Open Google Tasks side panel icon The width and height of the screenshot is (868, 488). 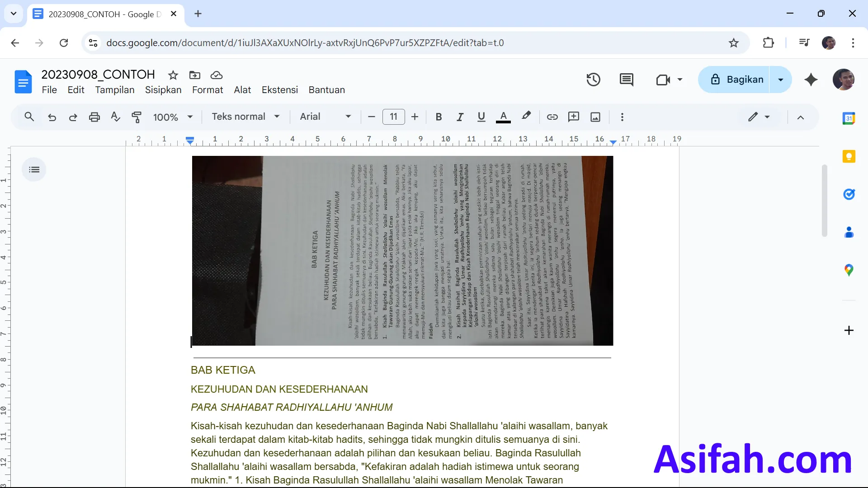849,194
